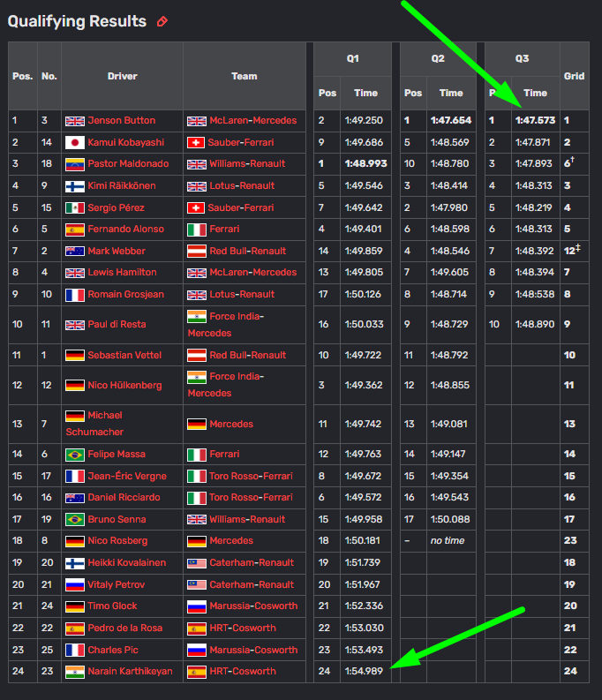Click the UK flag next to Jenson Button

[74, 121]
